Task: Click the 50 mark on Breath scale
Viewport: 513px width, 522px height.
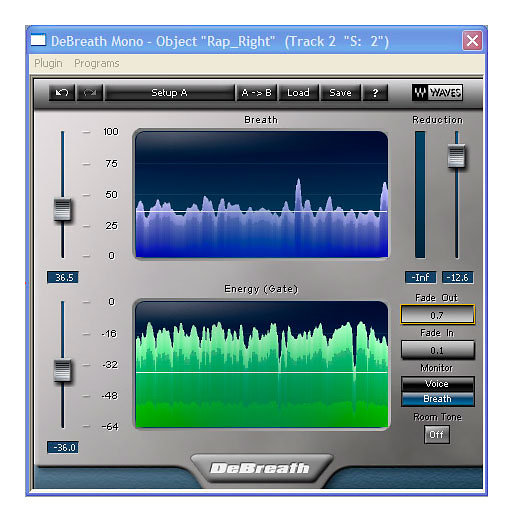Action: 111,194
